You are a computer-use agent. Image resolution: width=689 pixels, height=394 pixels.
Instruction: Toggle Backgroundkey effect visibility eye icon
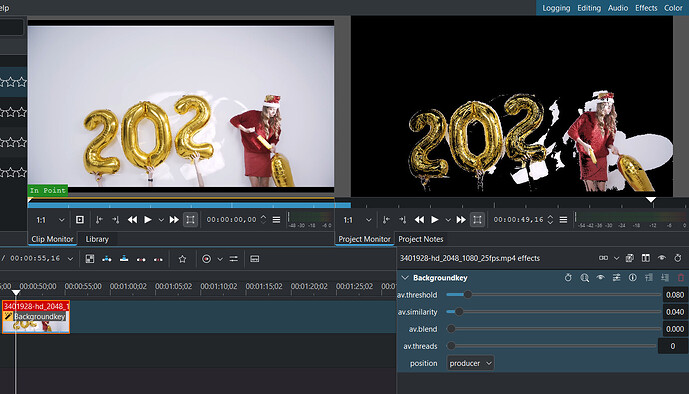pos(600,278)
